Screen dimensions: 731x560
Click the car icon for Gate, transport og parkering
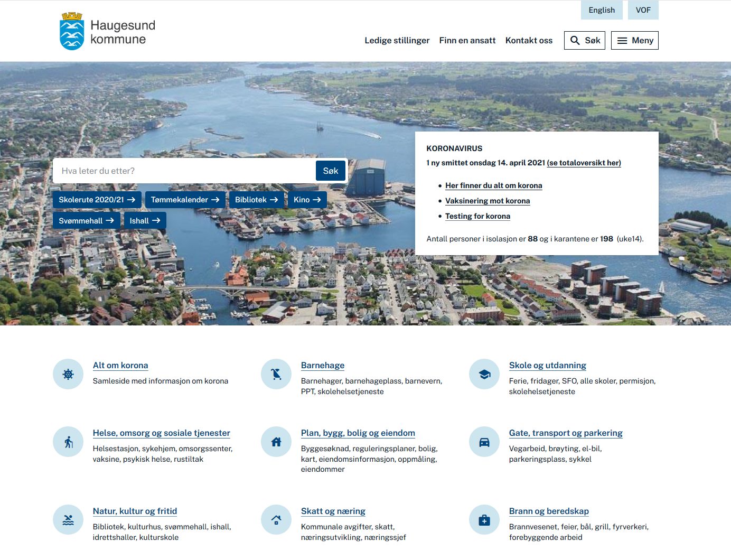(484, 442)
